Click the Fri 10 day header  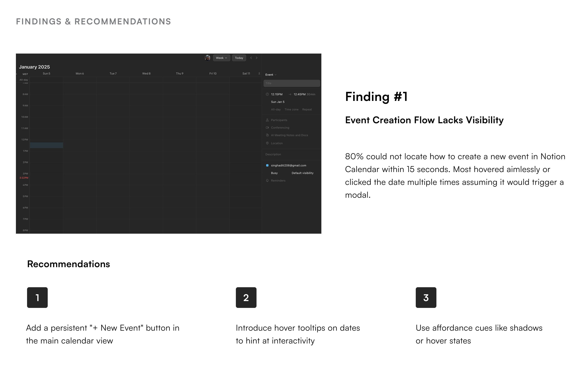(x=213, y=73)
